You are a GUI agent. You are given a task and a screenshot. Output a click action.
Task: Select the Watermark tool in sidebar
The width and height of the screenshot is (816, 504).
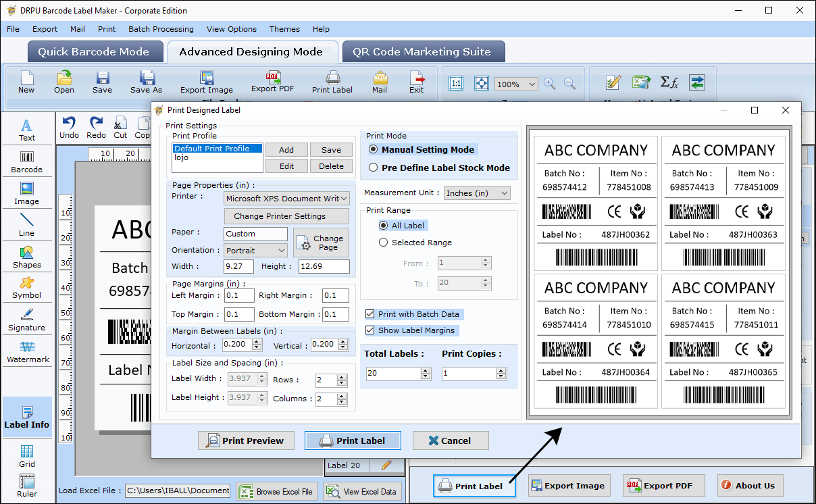(x=27, y=351)
